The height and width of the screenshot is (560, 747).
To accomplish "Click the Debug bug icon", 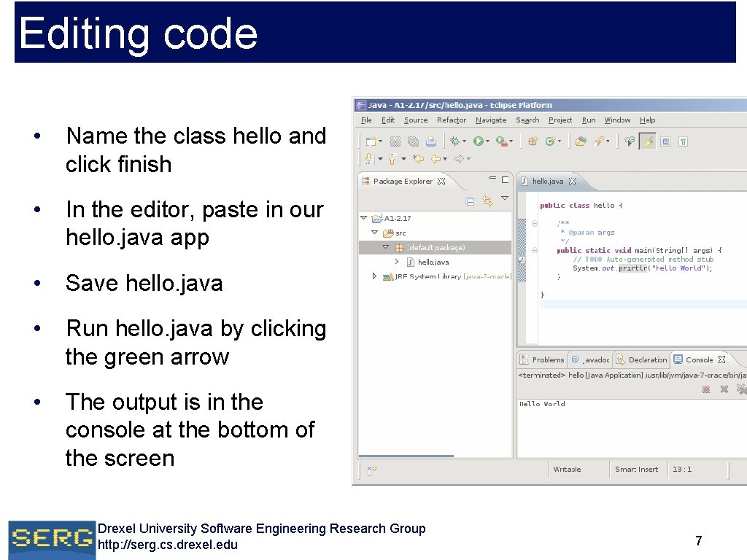I will (x=455, y=141).
